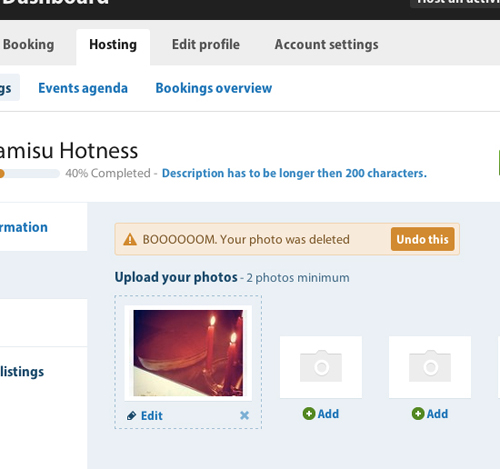
Task: Click the candle cake photo thumbnail
Action: tap(188, 353)
